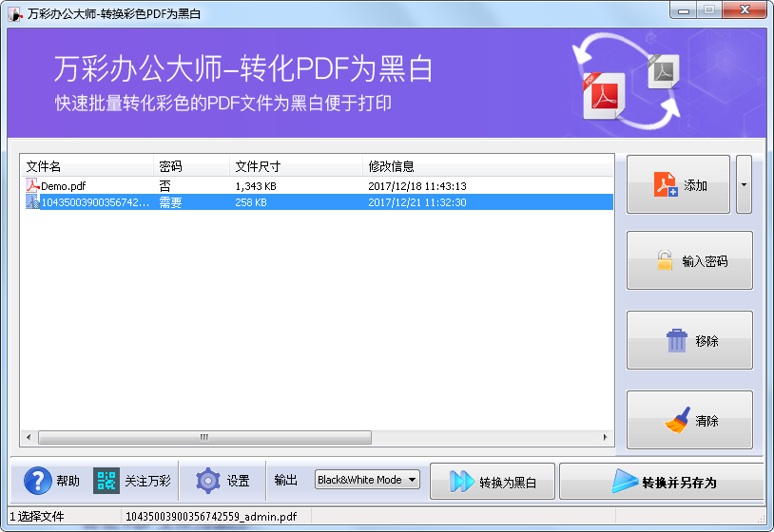Click the 258 KB size cell
Screen dimensions: 774x532
[x=251, y=202]
